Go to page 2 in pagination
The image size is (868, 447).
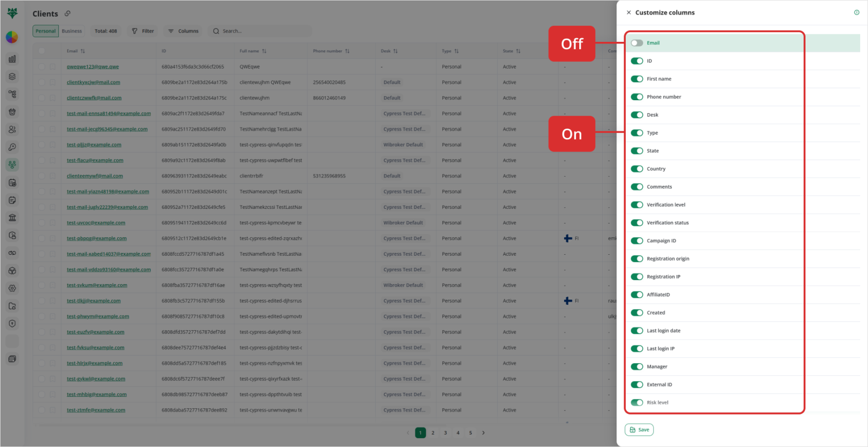433,433
